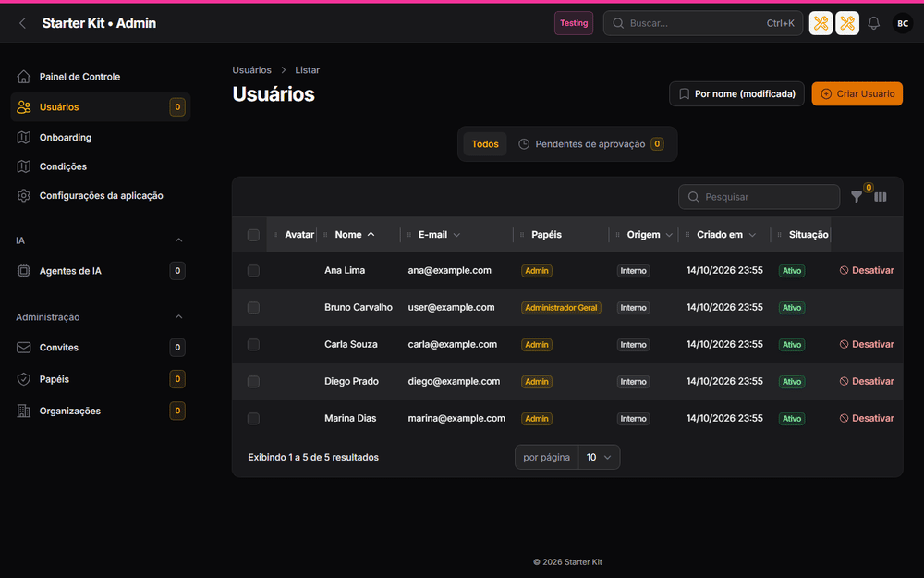The image size is (924, 578).
Task: Open the per page 10 dropdown
Action: (599, 457)
